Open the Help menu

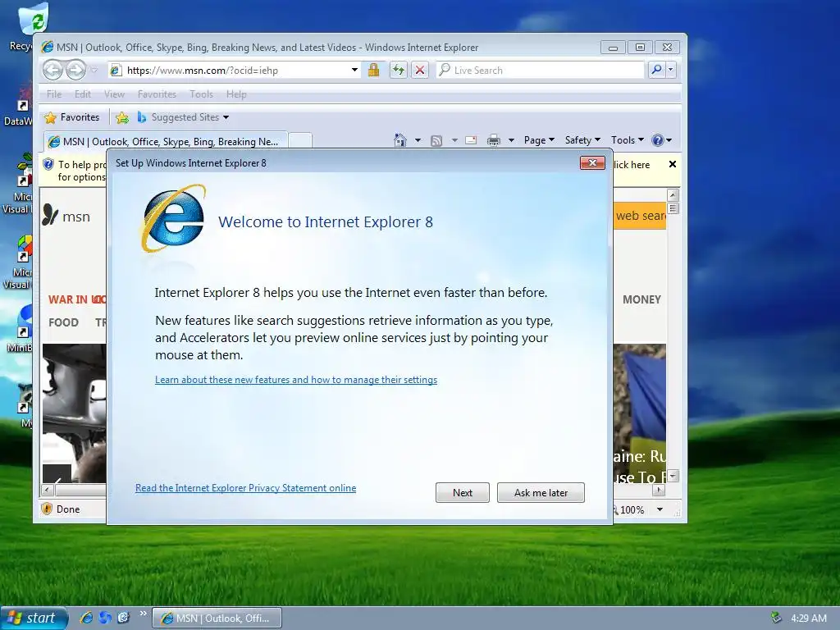(236, 94)
